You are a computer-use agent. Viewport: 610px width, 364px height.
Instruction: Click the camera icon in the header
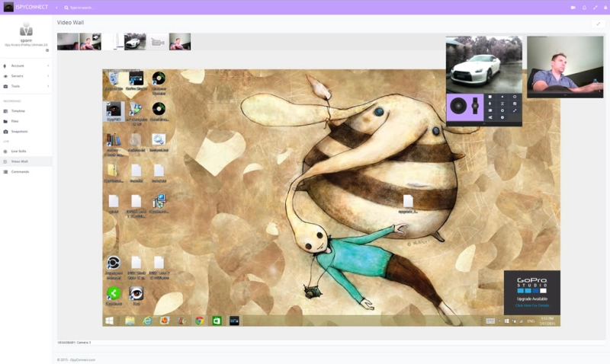pos(573,8)
